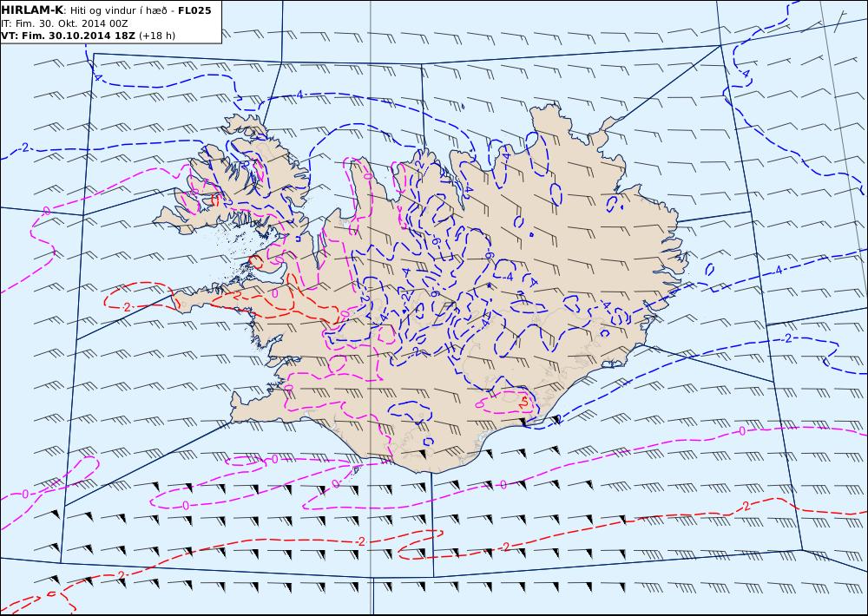This screenshot has width=868, height=616.
Task: Select the IT: Fim. 30. Okt. 2014 00Z line
Action: point(64,23)
